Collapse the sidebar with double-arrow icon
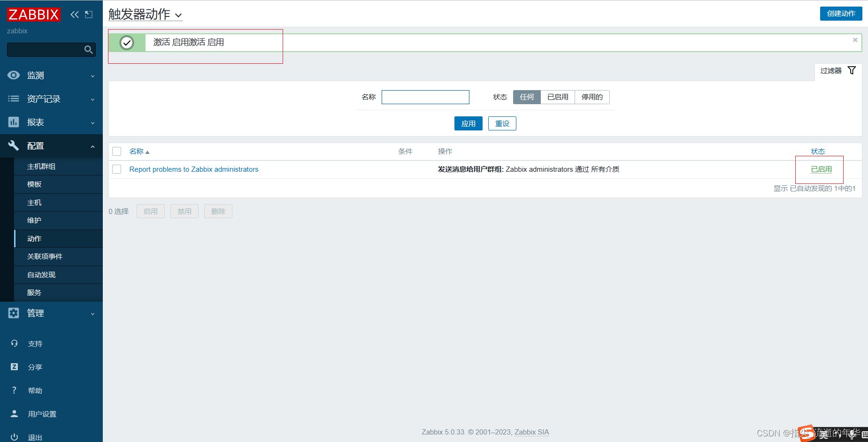Screen dimensions: 868x442 click(x=75, y=15)
